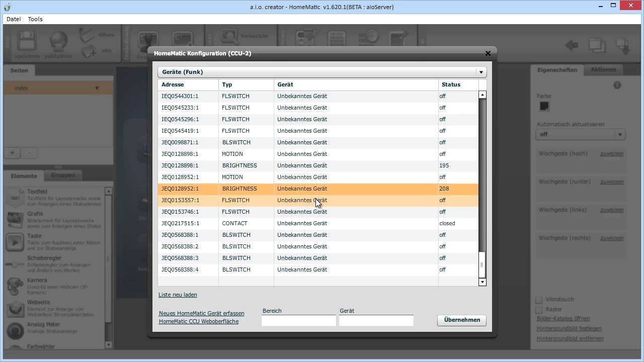644x362 pixels.
Task: Select the Taste play-button element icon
Action: (15, 242)
